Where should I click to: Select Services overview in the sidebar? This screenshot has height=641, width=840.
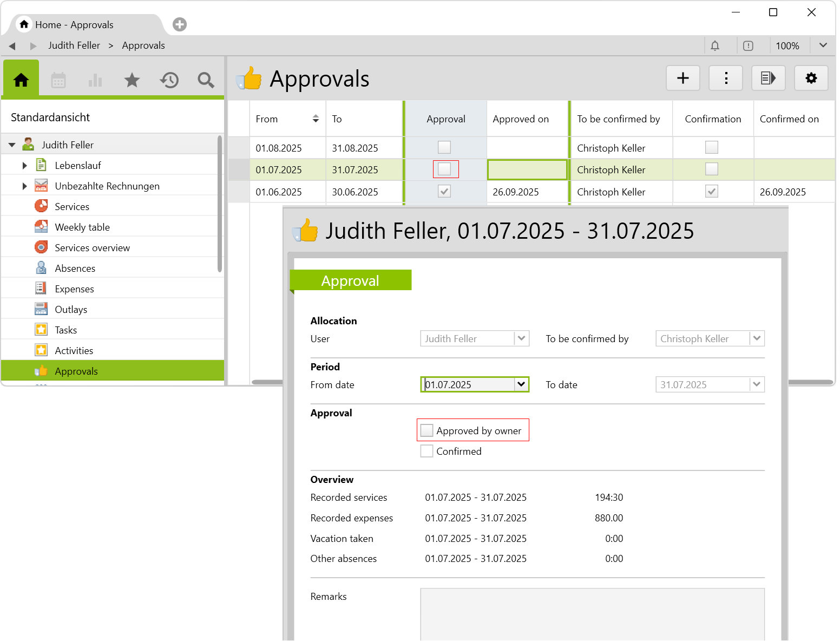point(92,248)
